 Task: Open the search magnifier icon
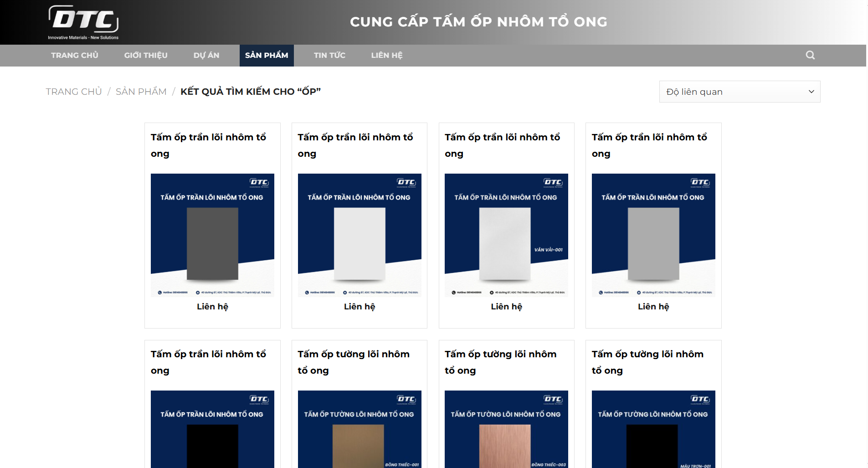pyautogui.click(x=810, y=55)
